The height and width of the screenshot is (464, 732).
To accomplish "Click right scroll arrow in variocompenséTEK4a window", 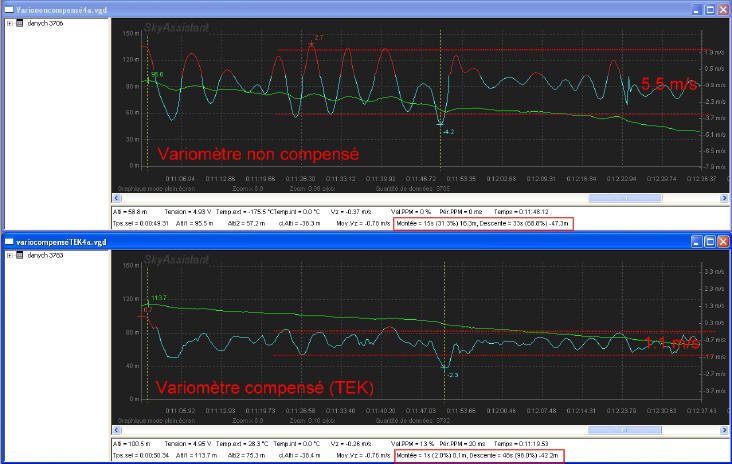I will pyautogui.click(x=724, y=430).
